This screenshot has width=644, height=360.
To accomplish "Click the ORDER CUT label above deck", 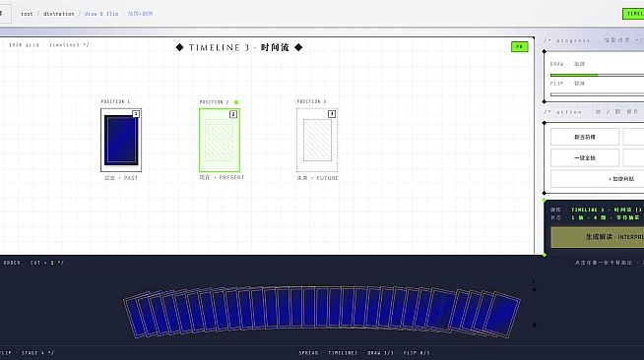I will [33, 263].
